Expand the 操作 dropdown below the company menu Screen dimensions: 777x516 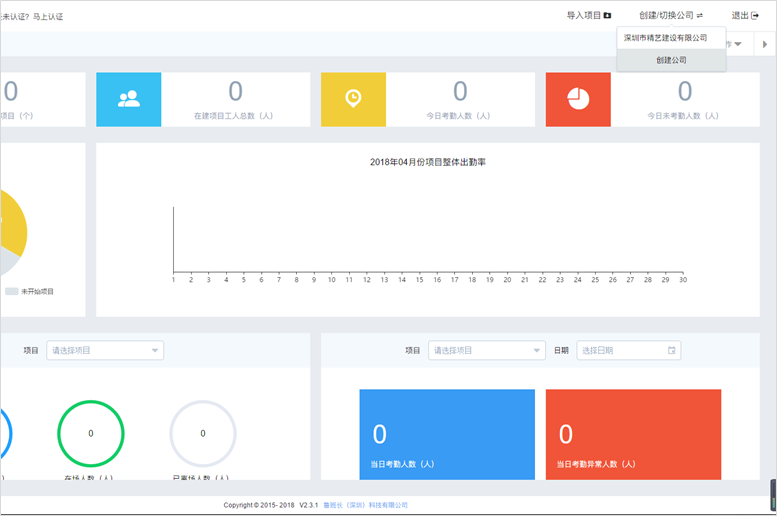735,44
